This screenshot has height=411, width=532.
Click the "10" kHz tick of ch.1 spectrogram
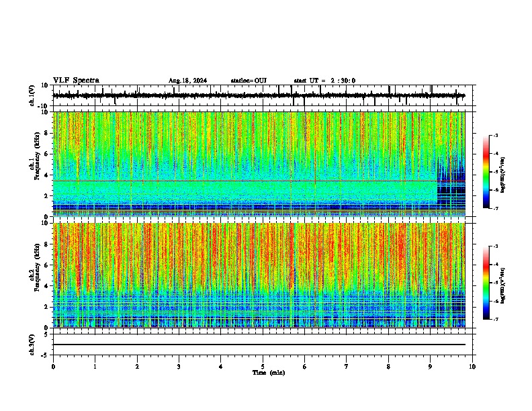[x=45, y=112]
